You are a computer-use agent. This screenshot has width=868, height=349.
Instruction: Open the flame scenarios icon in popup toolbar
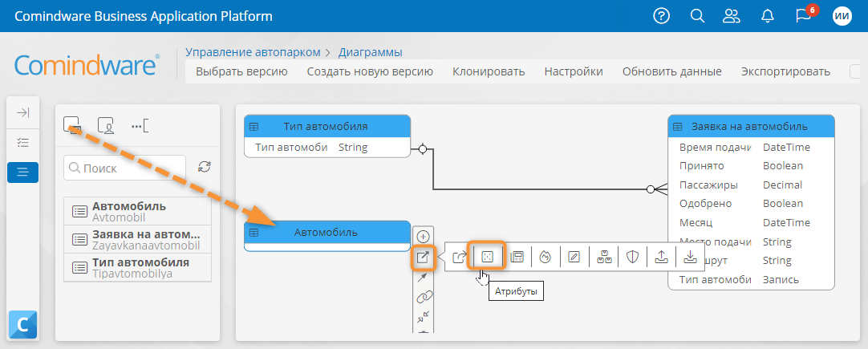[x=546, y=257]
